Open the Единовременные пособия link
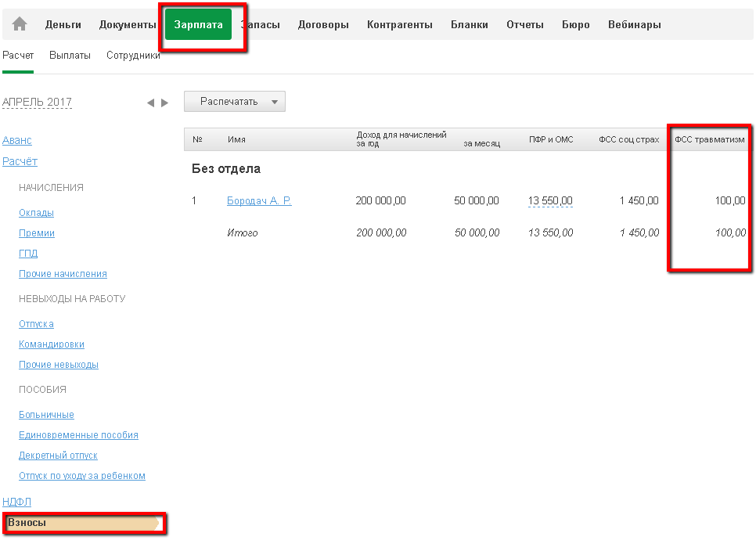This screenshot has height=544, width=756. 78,434
